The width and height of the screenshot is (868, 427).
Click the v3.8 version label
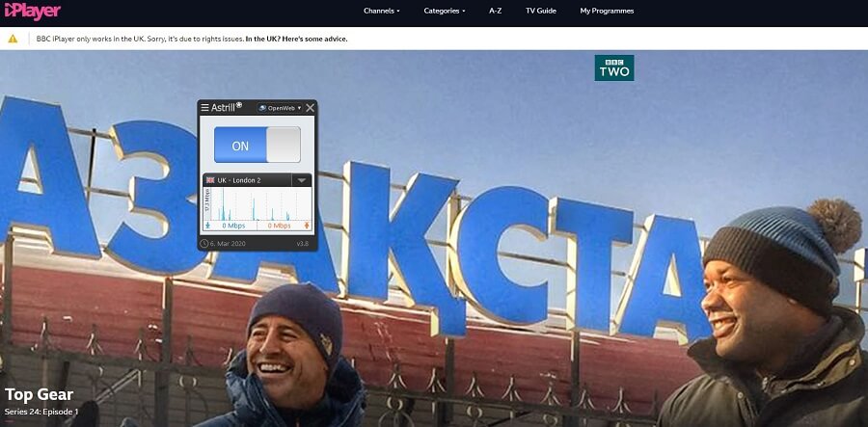[x=303, y=243]
